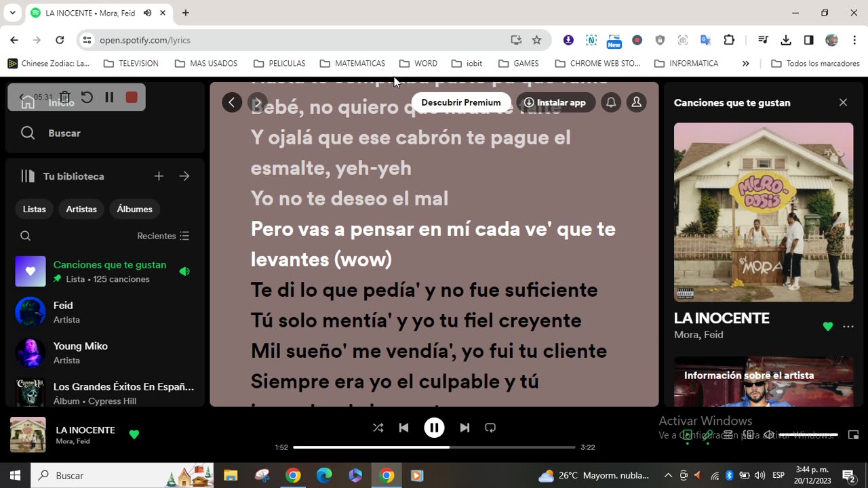Go back with the Spotify back arrow
Viewport: 868px width, 488px height.
232,102
